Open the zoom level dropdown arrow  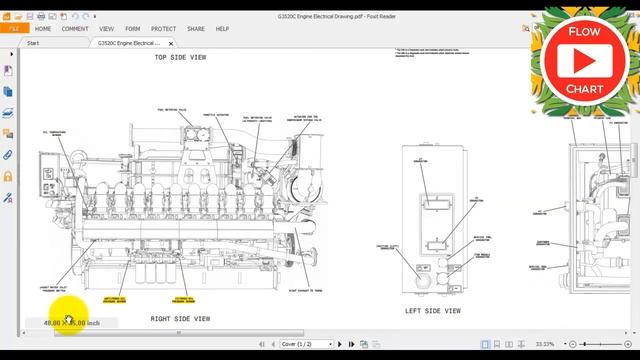pyautogui.click(x=565, y=344)
